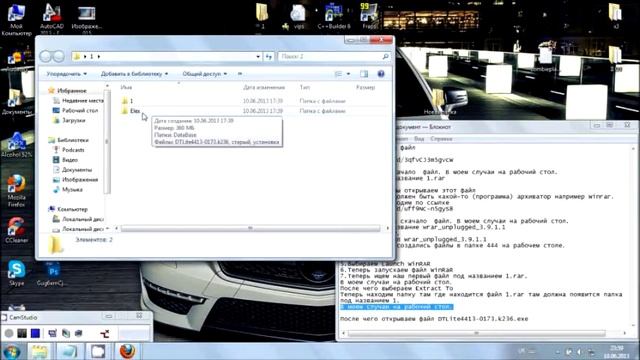The image size is (640, 360).
Task: Open address bar history dropdown arrow
Action: 258,57
